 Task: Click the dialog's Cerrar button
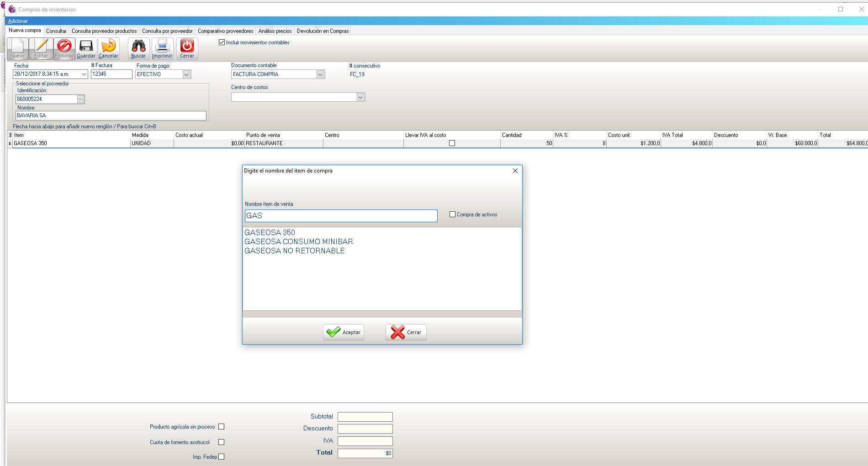coord(406,332)
